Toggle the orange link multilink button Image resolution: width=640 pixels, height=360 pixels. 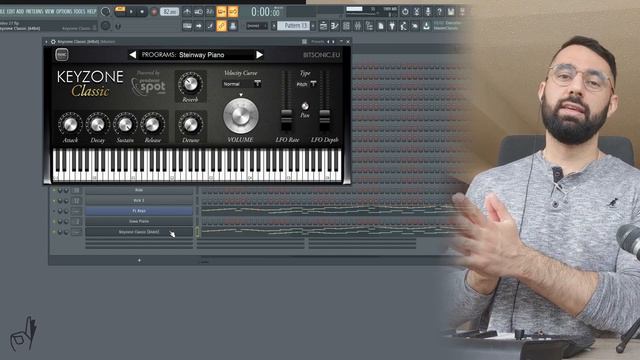click(x=221, y=26)
